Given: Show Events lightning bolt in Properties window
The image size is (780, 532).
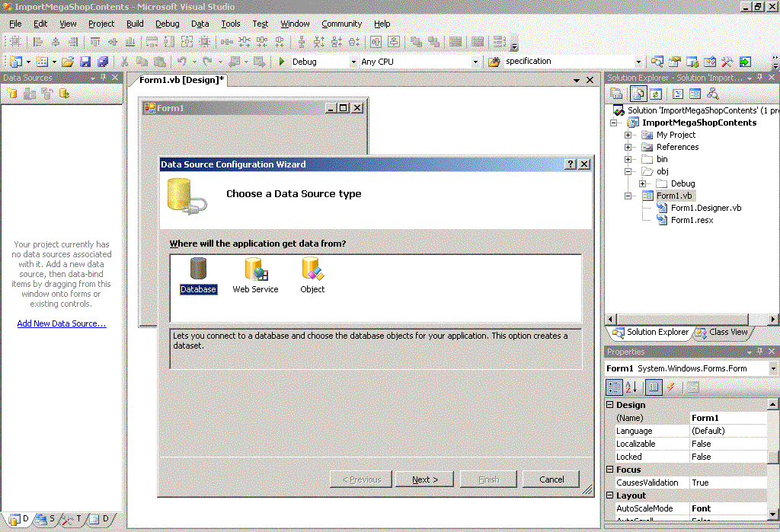Looking at the screenshot, I should click(x=671, y=387).
